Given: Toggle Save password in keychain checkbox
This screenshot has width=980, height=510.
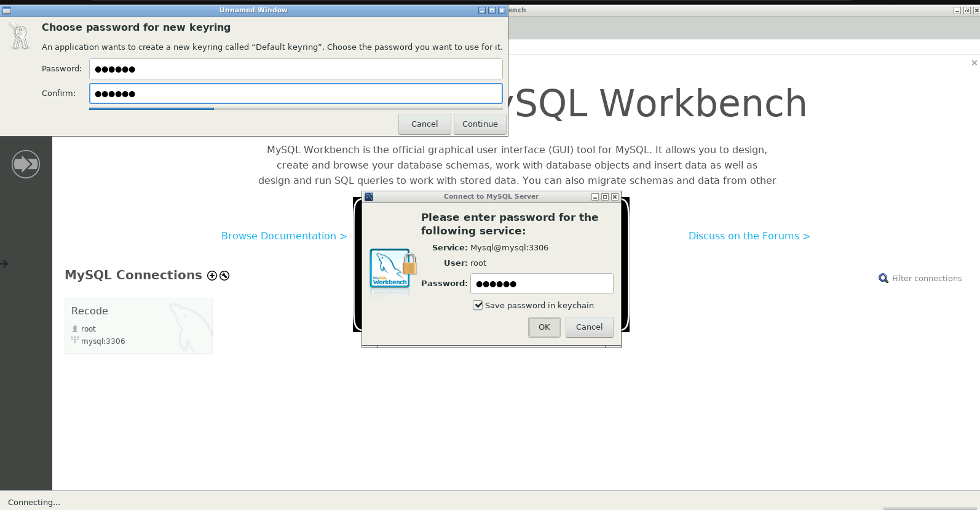Looking at the screenshot, I should click(478, 305).
